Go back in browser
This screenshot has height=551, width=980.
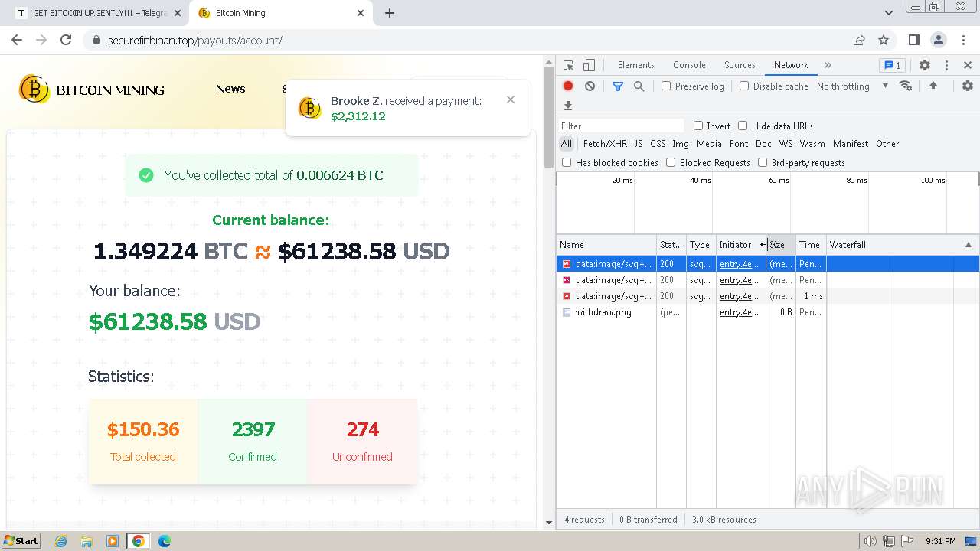click(x=17, y=40)
